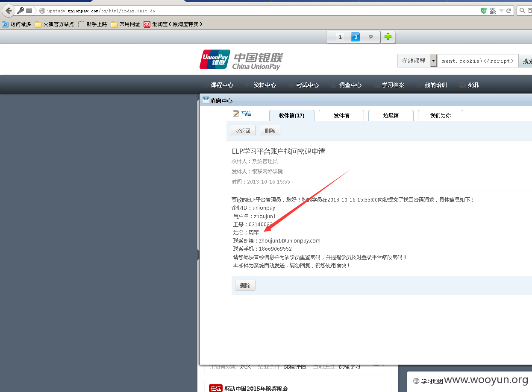Open the URL history dropdown arrow
Screen dimensions: 532x392
(x=501, y=11)
